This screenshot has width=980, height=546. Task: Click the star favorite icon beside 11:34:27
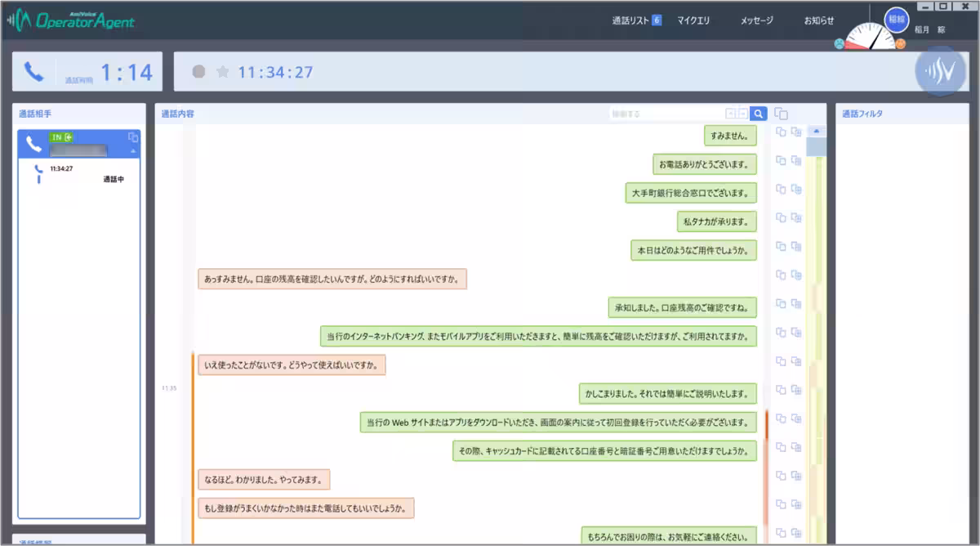pos(222,72)
